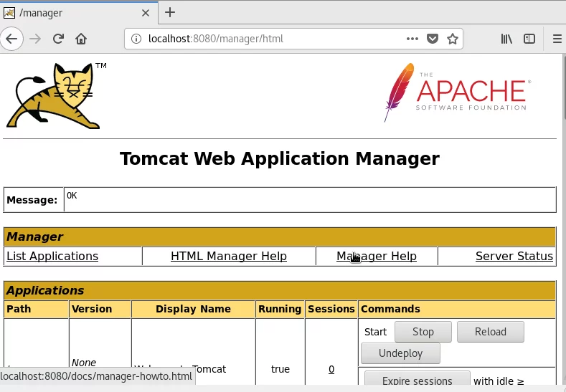Click the 'Commands' column header
The image size is (566, 392).
pos(457,309)
